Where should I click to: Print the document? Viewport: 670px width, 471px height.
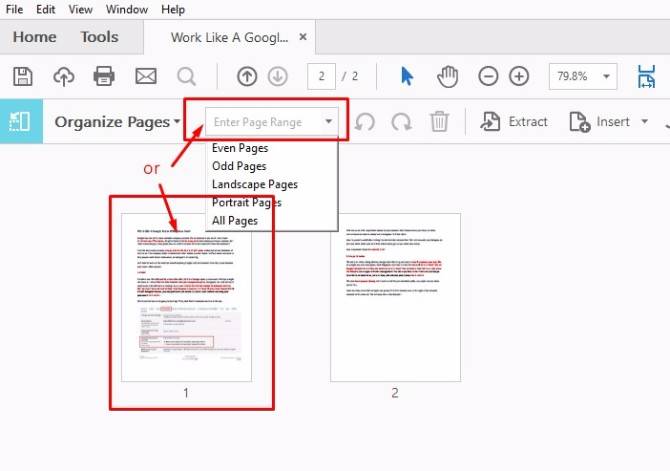coord(104,77)
